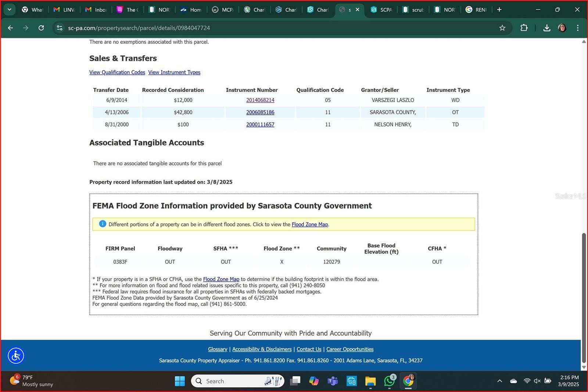Screen dimensions: 588x392
Task: Reload the page
Action: (x=41, y=28)
